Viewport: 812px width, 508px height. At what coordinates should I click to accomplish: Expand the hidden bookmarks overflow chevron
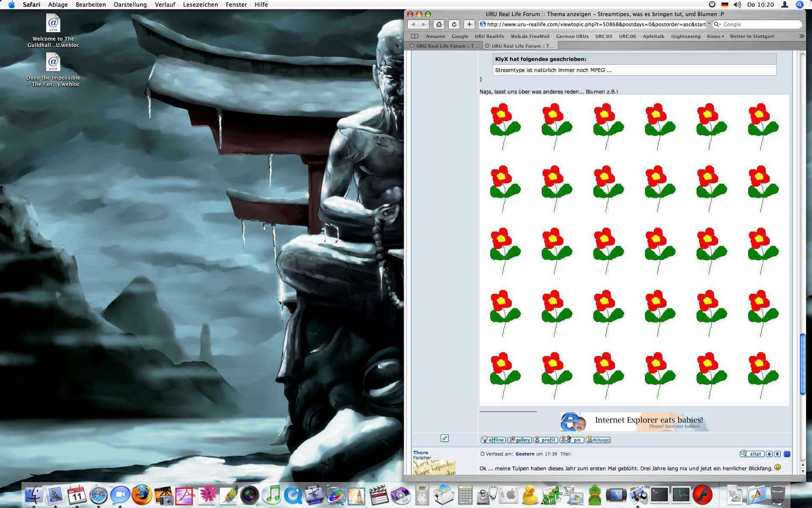(x=801, y=36)
